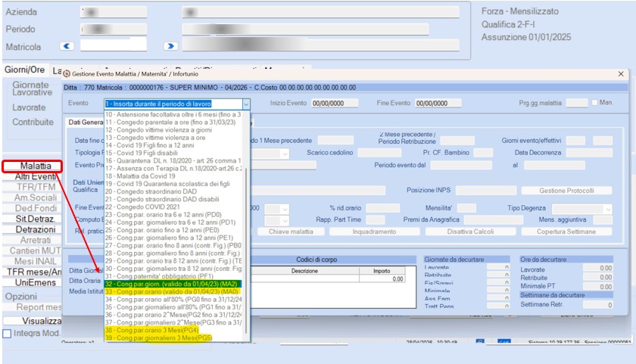636x364 pixels.
Task: Select '14 - Covid 19 Figli fino a 12 anni'
Action: (173, 145)
